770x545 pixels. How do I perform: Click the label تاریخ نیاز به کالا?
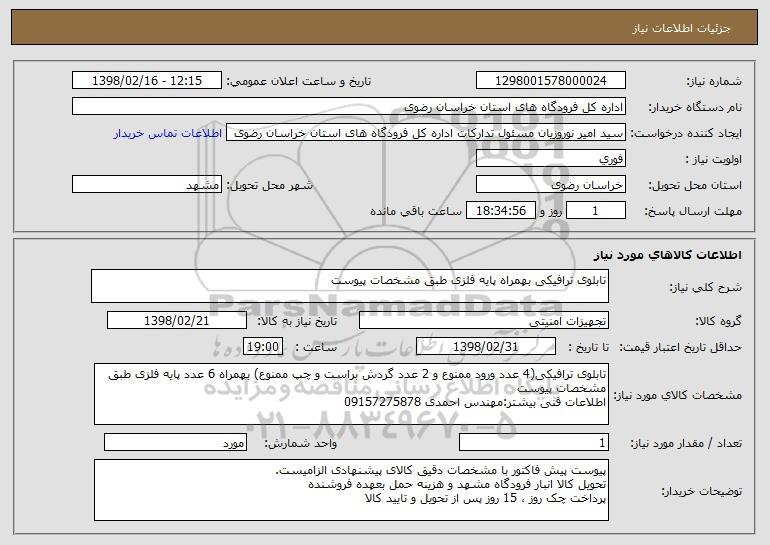pos(297,321)
